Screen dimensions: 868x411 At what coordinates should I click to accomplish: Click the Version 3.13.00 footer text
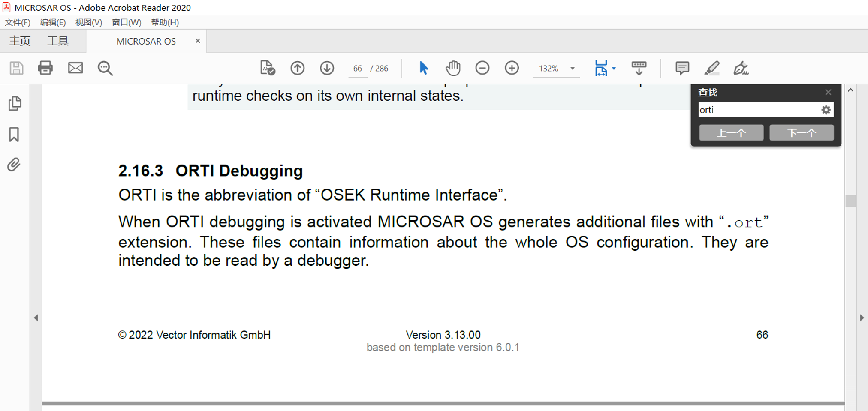tap(443, 335)
